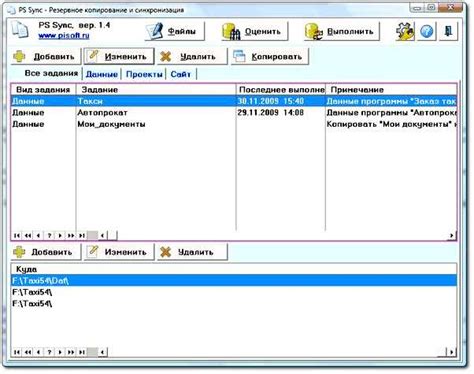Edit the selected task with the top Изменить
The height and width of the screenshot is (374, 474).
(119, 56)
